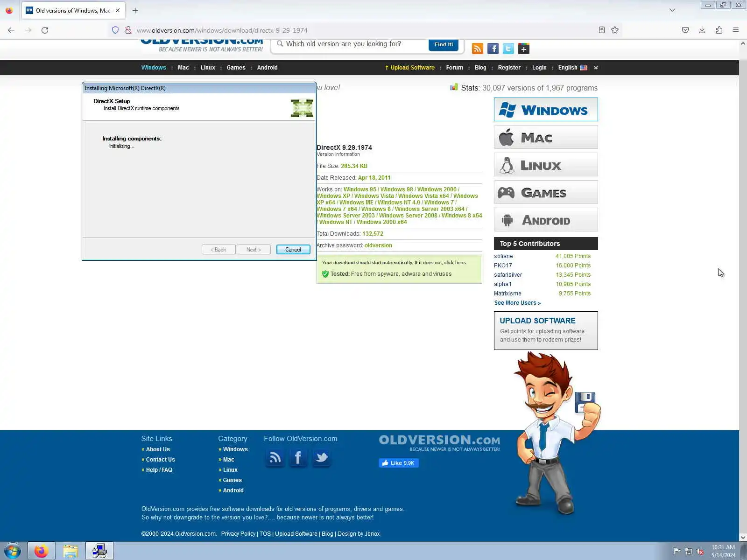Click the See More Users link
This screenshot has height=560, width=747.
tap(517, 303)
